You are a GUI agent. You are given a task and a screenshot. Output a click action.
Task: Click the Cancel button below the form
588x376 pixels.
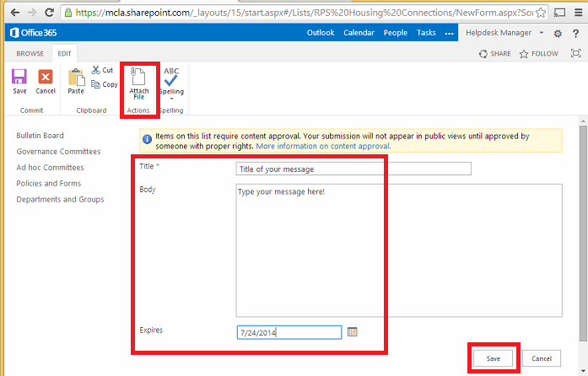[542, 358]
